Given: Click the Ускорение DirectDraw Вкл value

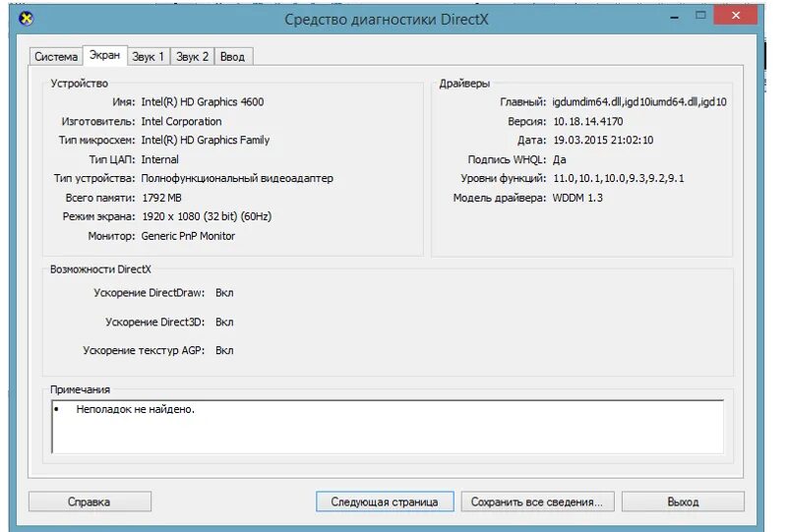Looking at the screenshot, I should pos(224,293).
